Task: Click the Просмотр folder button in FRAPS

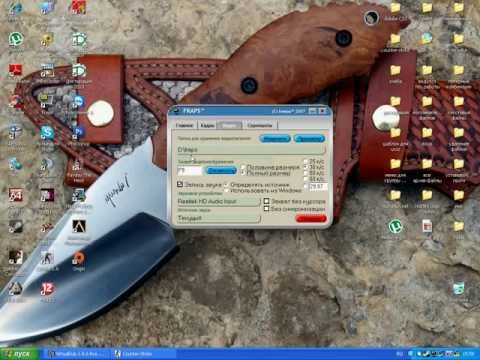Action: 309,138
